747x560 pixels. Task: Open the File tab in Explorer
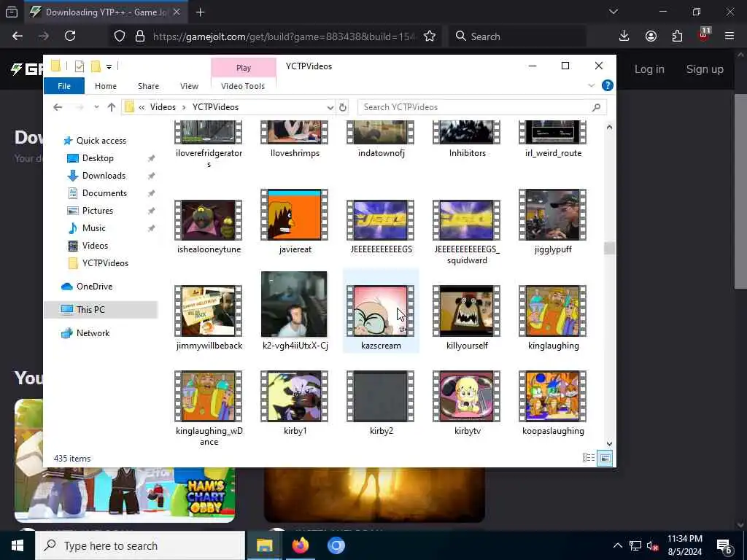64,86
